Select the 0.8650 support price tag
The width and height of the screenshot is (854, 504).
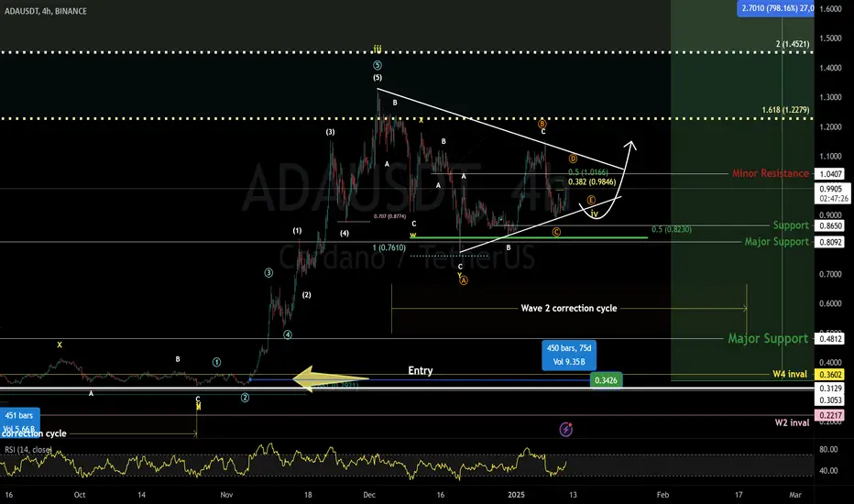coord(830,225)
